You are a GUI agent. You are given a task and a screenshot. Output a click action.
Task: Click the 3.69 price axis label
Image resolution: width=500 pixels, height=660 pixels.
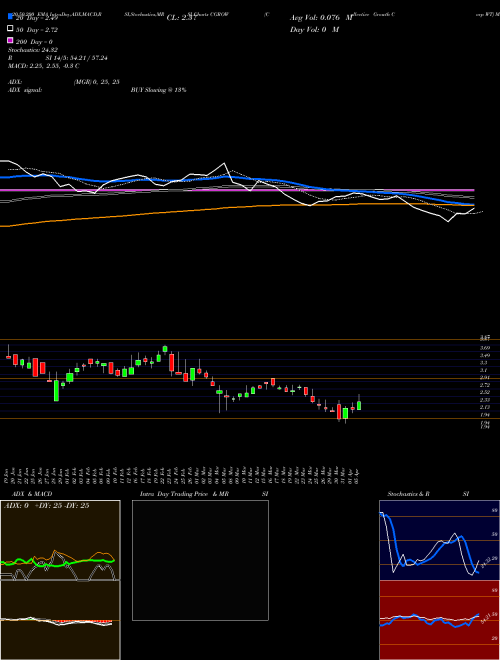point(484,348)
